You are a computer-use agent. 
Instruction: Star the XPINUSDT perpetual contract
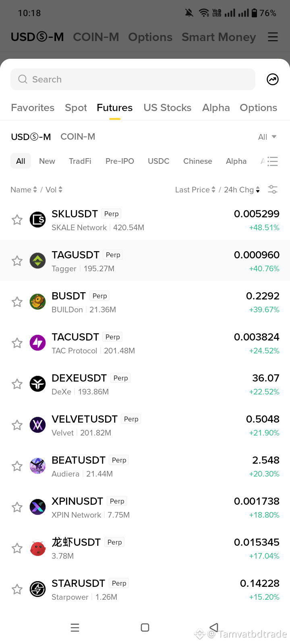[x=17, y=507]
